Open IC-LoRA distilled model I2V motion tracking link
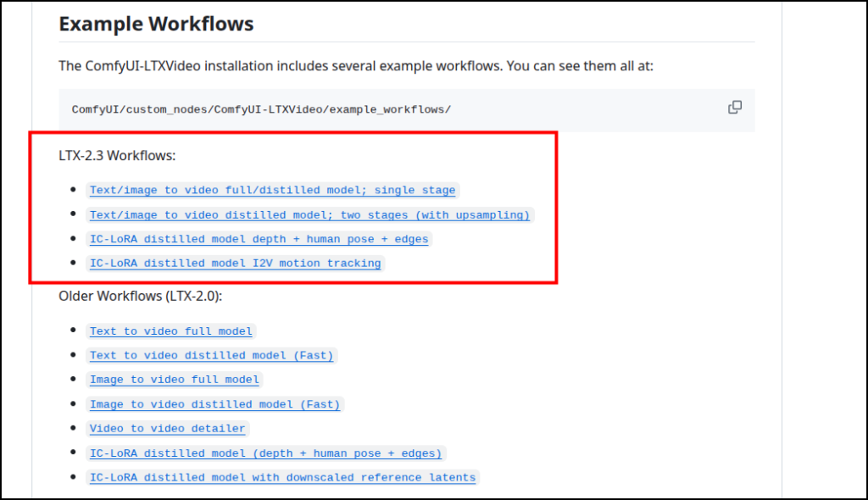Image resolution: width=868 pixels, height=500 pixels. coord(235,264)
